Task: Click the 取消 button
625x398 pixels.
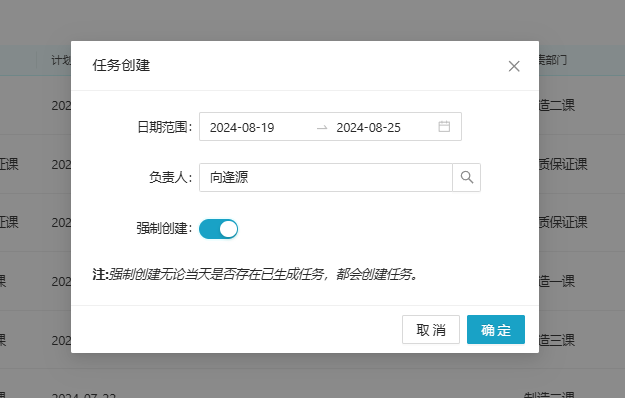Action: tap(431, 329)
